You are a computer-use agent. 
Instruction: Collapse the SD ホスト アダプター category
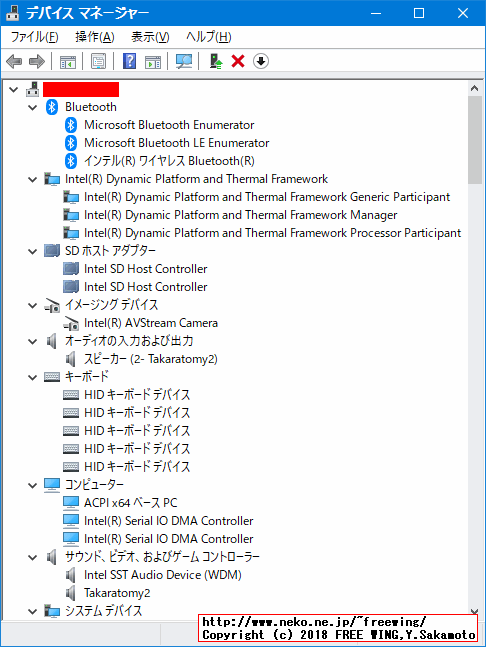(x=33, y=251)
